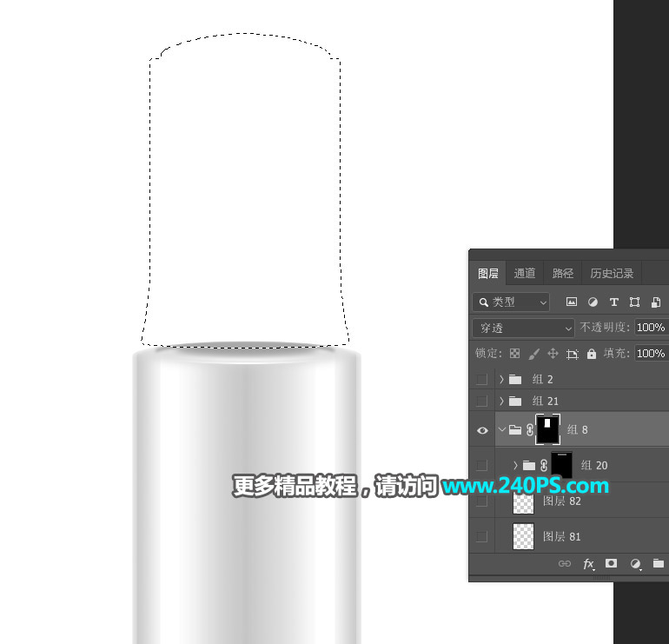Create a new group folder icon
This screenshot has width=669, height=644.
pyautogui.click(x=659, y=563)
